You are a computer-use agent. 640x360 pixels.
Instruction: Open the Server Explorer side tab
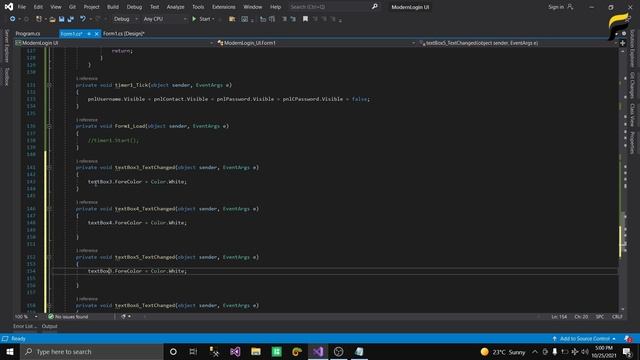click(6, 46)
